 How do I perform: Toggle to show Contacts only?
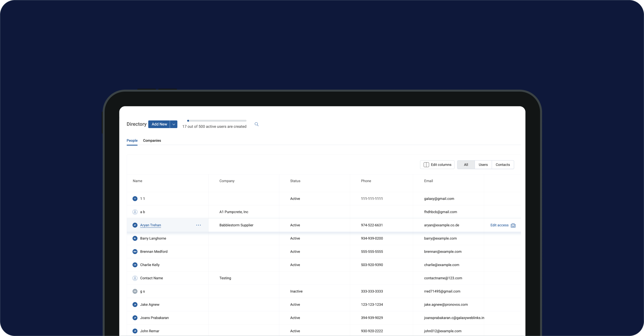(503, 165)
